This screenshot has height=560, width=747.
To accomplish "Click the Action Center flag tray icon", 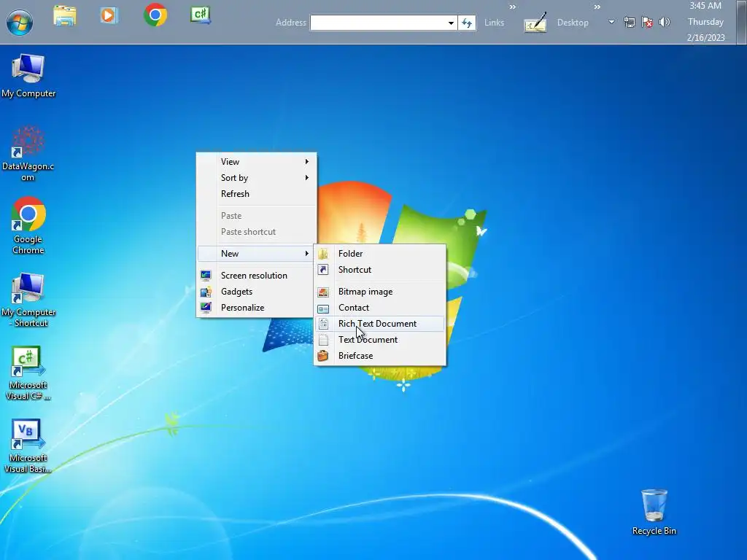I will [647, 23].
